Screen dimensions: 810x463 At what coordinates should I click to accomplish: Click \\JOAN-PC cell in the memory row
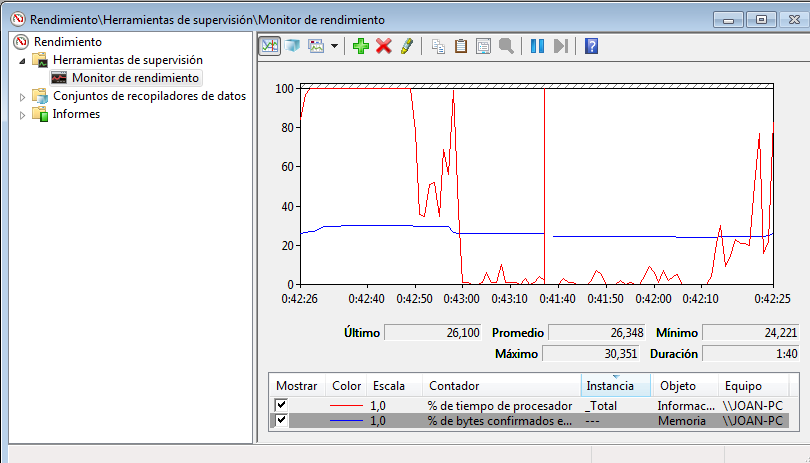(x=753, y=421)
